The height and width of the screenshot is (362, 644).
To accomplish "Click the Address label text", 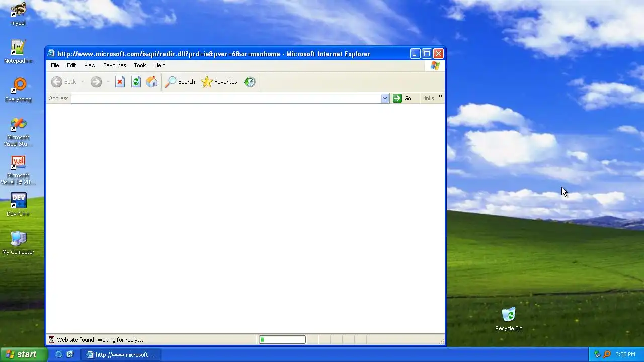I will 59,98.
